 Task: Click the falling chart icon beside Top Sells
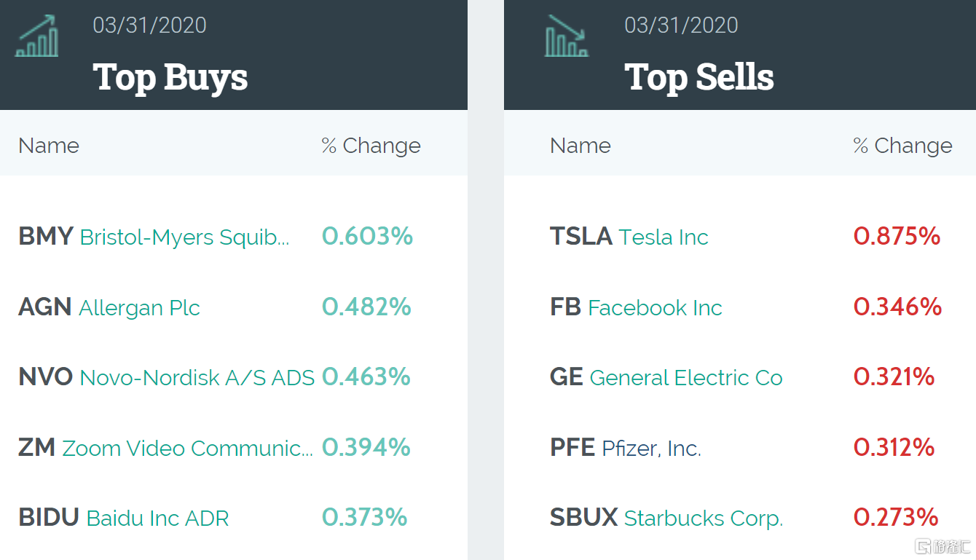pyautogui.click(x=567, y=36)
